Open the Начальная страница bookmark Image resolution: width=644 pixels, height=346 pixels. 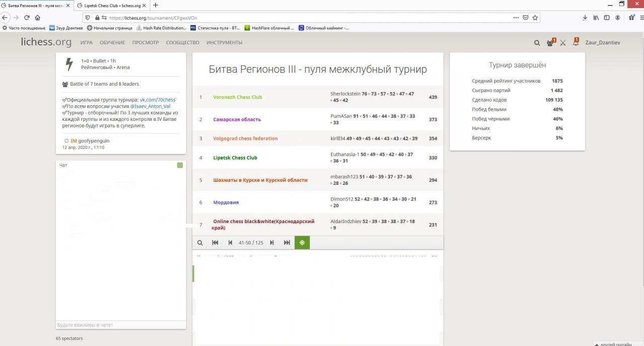coord(110,28)
